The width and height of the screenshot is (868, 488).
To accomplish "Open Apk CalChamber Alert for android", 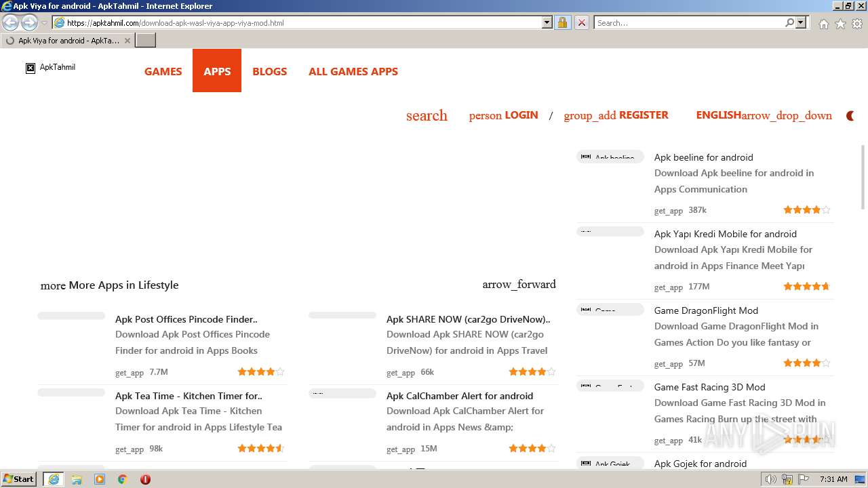I will [460, 396].
